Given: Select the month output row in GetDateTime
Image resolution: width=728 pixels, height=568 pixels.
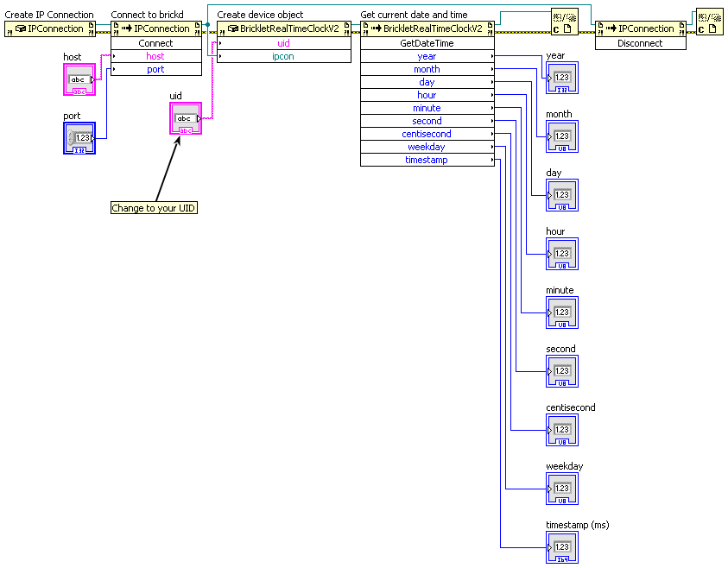Looking at the screenshot, I should point(427,69).
